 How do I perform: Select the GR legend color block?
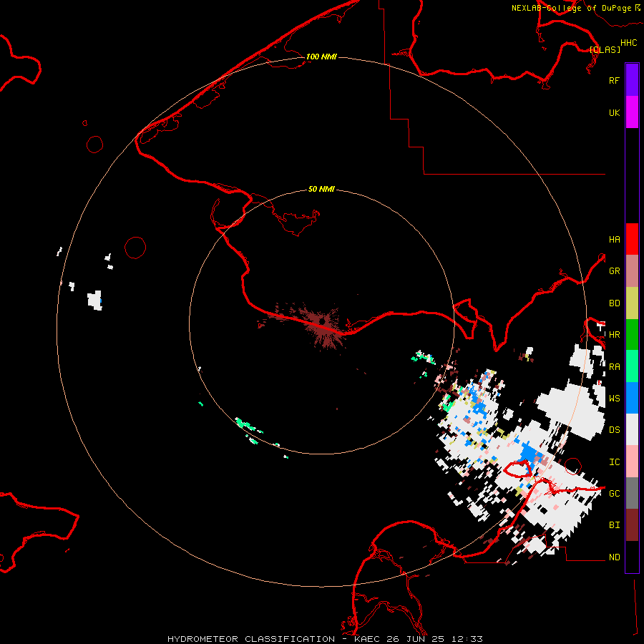coord(632,271)
